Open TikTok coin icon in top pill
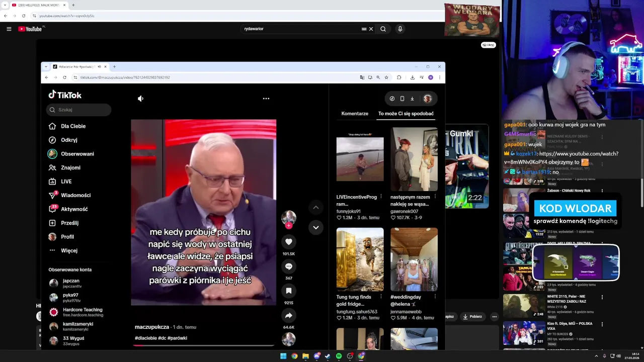The image size is (644, 362). (392, 99)
